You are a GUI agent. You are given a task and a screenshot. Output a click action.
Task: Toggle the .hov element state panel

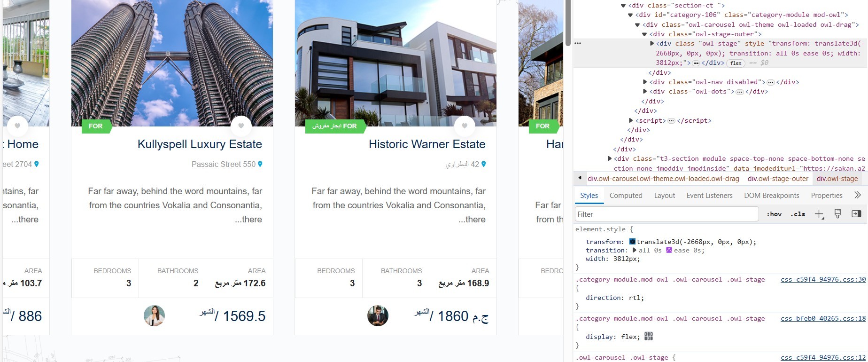[774, 214]
